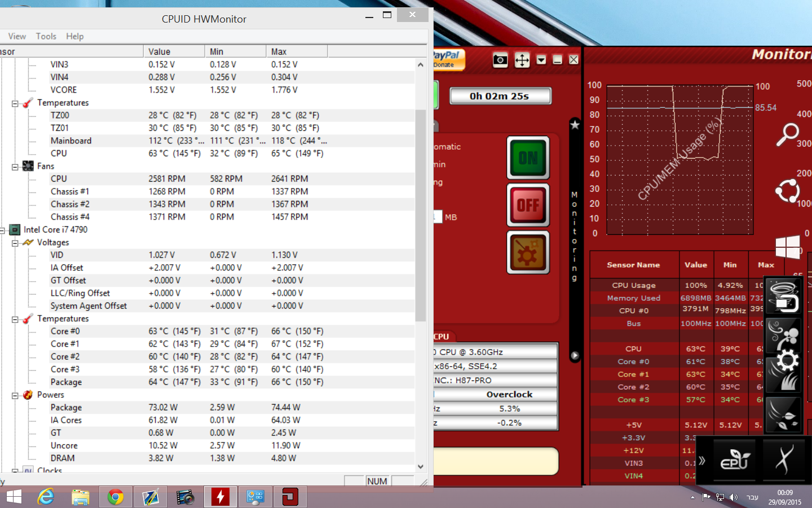Open Internet Explorer from the taskbar

(46, 497)
